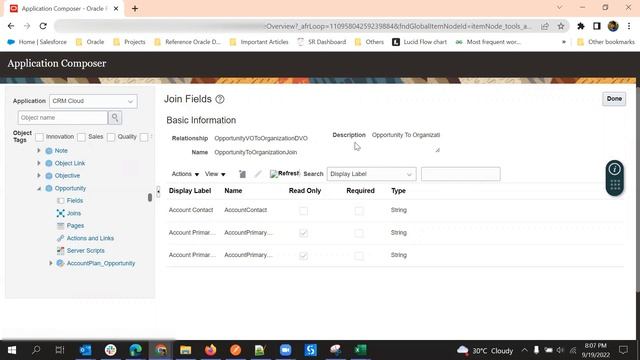
Task: Toggle the Innovation object tag checkbox
Action: point(39,137)
